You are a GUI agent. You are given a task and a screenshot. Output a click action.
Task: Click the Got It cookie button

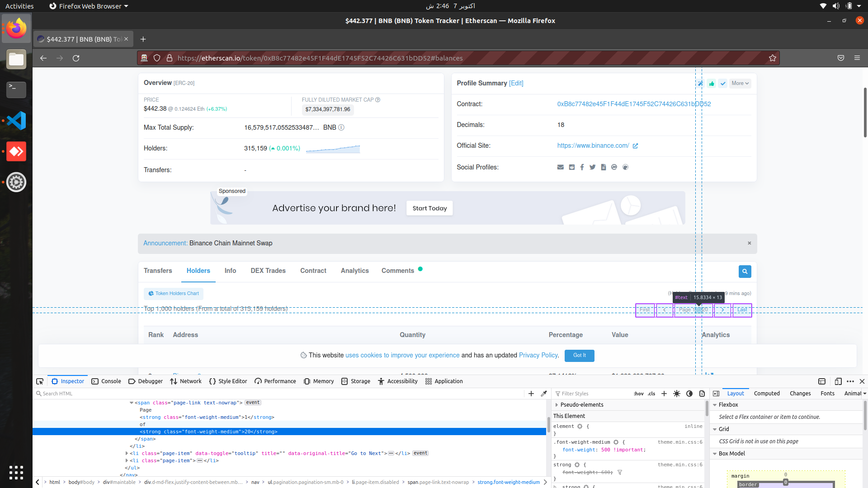tap(579, 356)
